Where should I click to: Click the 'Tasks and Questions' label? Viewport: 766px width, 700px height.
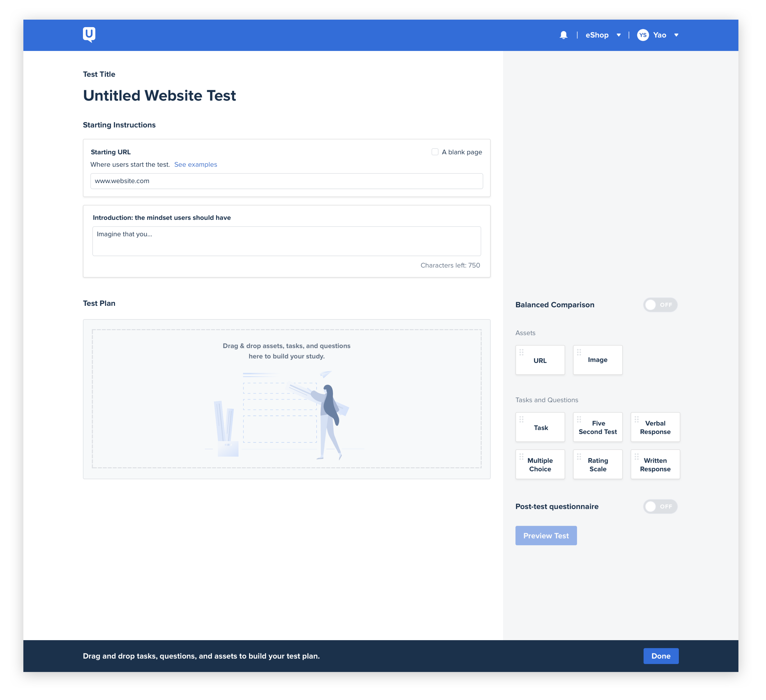tap(546, 400)
